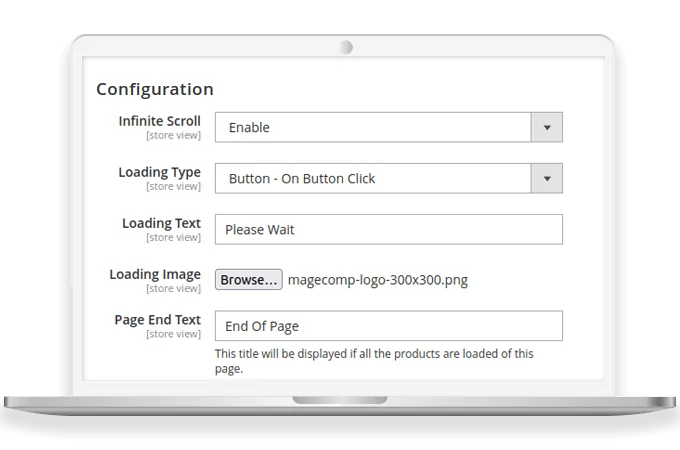Focus the Page End Text 'End Of Page' field
This screenshot has height=450, width=680.
click(x=388, y=326)
